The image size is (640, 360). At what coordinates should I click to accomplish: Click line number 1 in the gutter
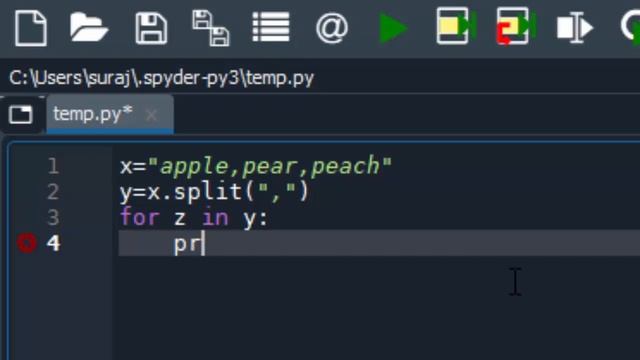(53, 166)
